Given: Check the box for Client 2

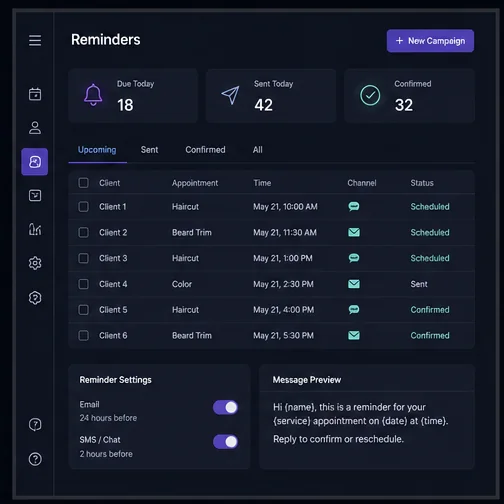Looking at the screenshot, I should pos(83,232).
